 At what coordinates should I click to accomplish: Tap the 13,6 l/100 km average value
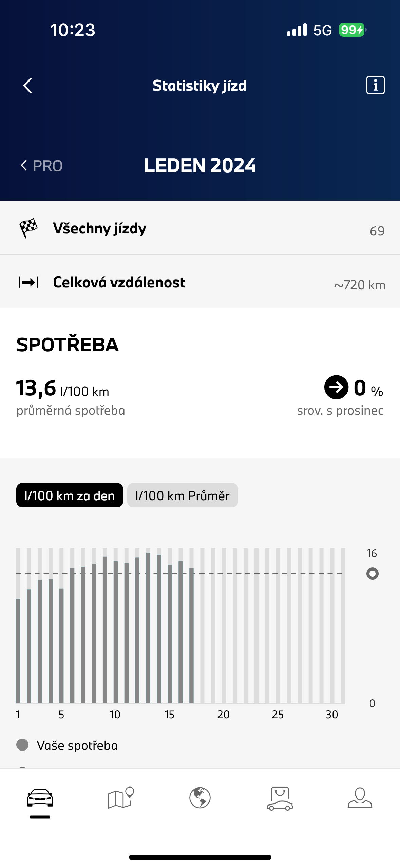(63, 388)
